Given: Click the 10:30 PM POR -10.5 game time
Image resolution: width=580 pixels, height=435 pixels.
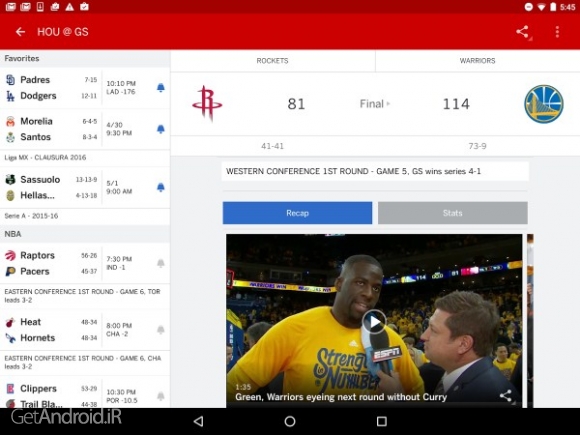Looking at the screenshot, I should pyautogui.click(x=122, y=396).
